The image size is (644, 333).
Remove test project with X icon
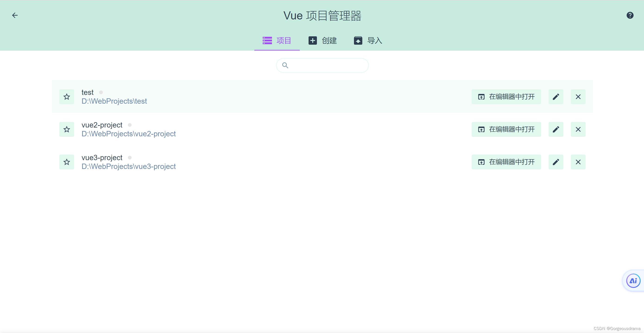coord(578,97)
